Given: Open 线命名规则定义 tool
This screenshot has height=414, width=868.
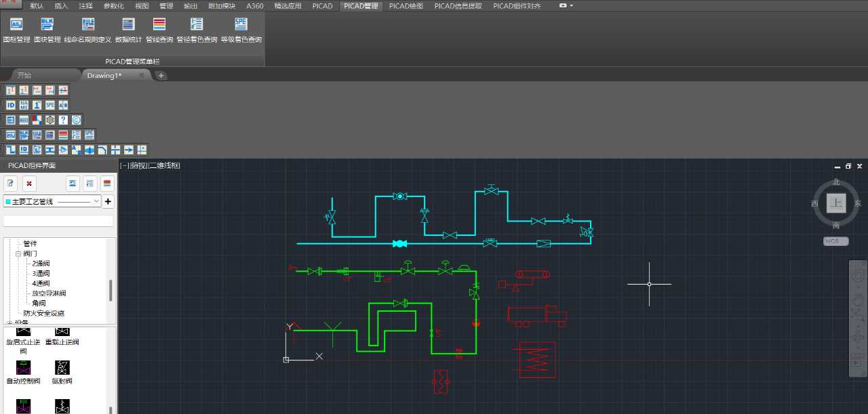Looking at the screenshot, I should (87, 25).
